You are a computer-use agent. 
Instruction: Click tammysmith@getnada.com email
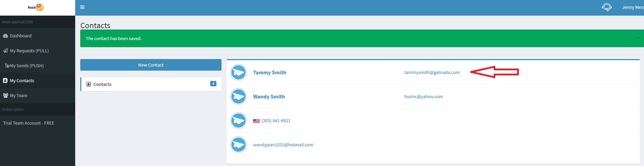[x=432, y=73]
